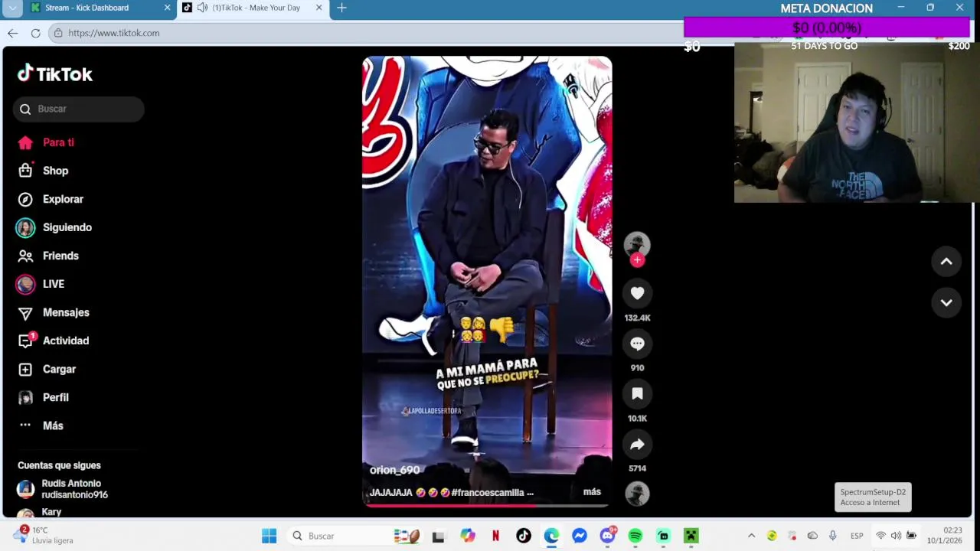The height and width of the screenshot is (551, 980).
Task: Open the creator's avatar above like button
Action: pyautogui.click(x=637, y=244)
